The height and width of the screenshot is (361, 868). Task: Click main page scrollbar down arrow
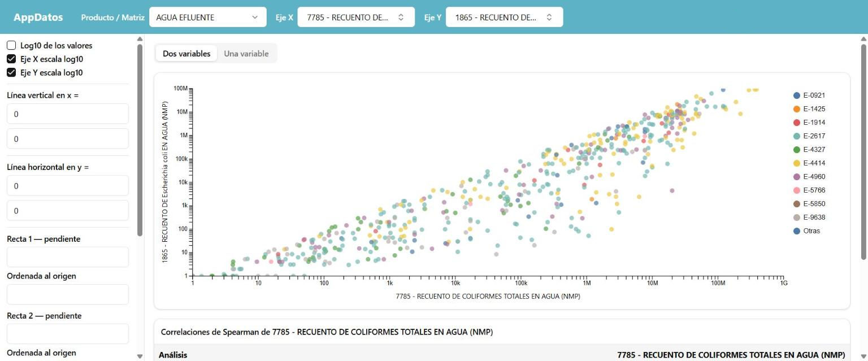coord(863,356)
